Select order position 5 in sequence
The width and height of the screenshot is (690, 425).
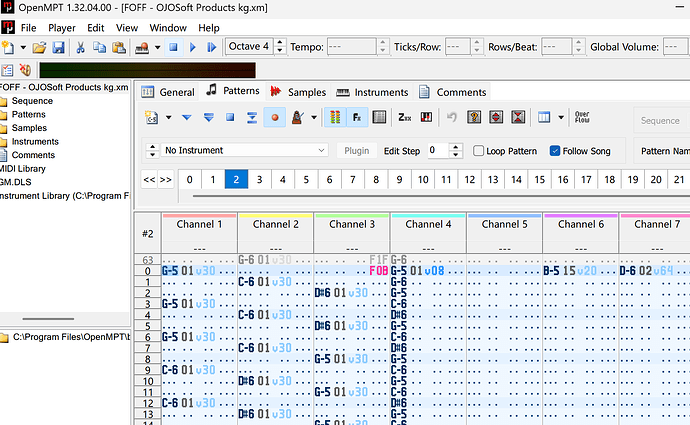tap(306, 180)
